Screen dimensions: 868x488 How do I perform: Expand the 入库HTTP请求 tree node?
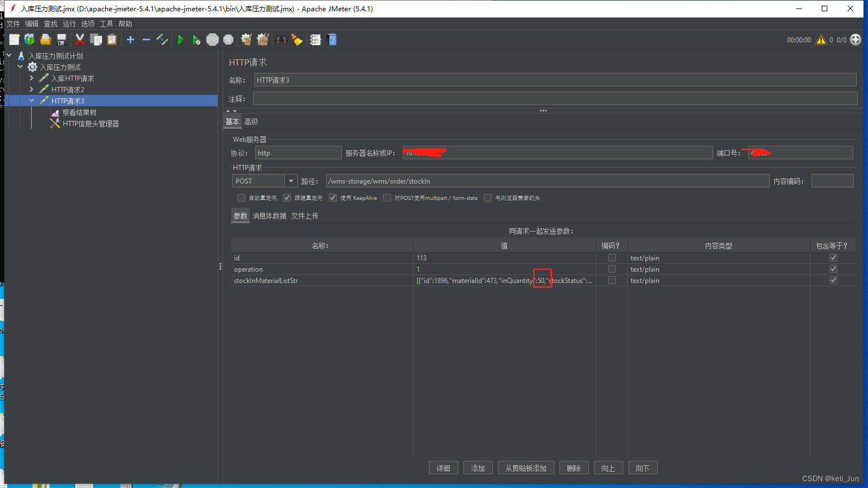point(32,78)
